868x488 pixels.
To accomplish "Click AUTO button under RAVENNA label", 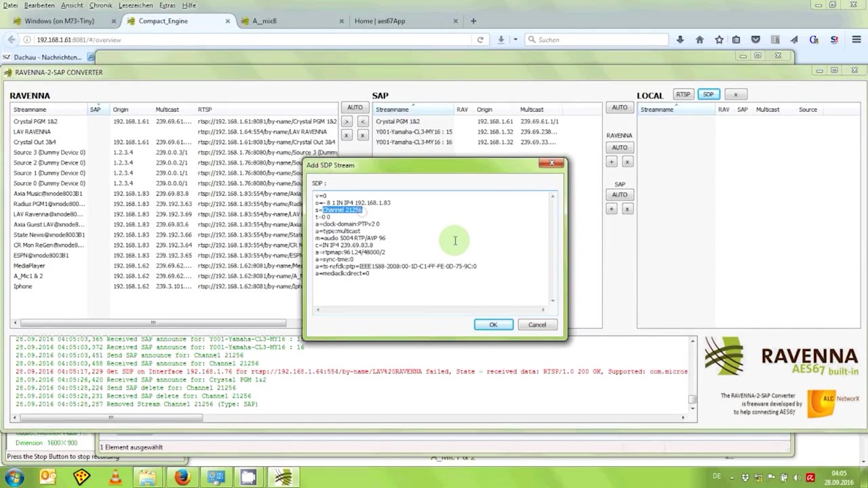I will tap(619, 147).
